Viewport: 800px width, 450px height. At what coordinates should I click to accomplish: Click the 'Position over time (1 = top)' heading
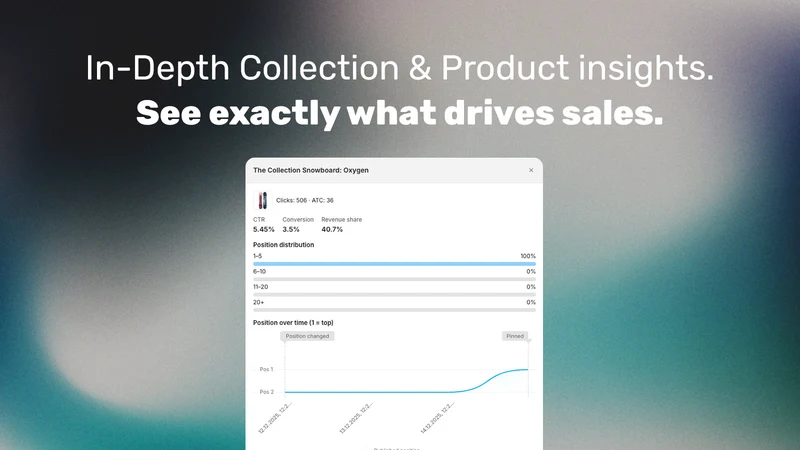pyautogui.click(x=293, y=322)
